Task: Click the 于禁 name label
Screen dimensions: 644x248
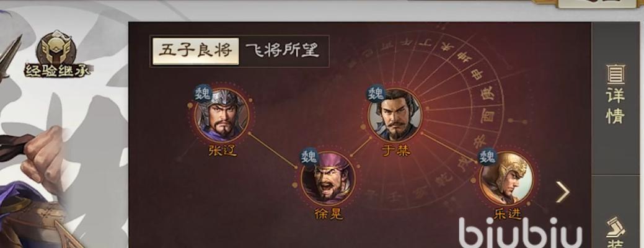Action: pyautogui.click(x=396, y=151)
